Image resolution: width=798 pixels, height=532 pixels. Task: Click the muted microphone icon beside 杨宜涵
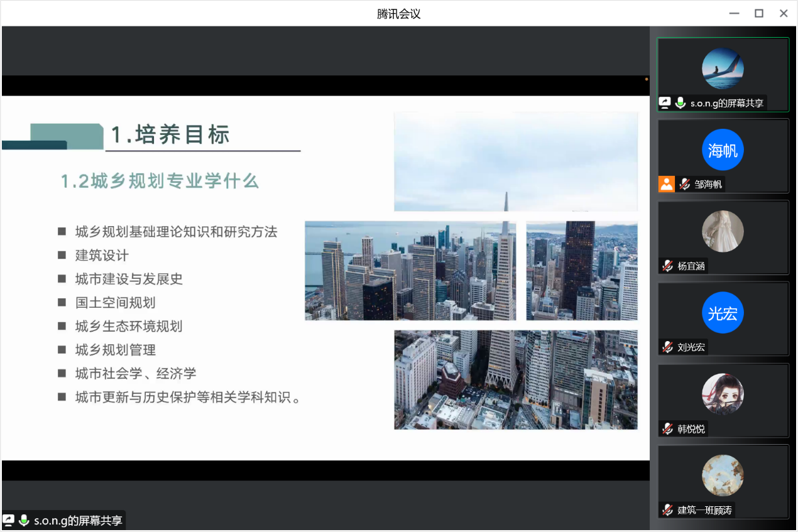pos(667,266)
